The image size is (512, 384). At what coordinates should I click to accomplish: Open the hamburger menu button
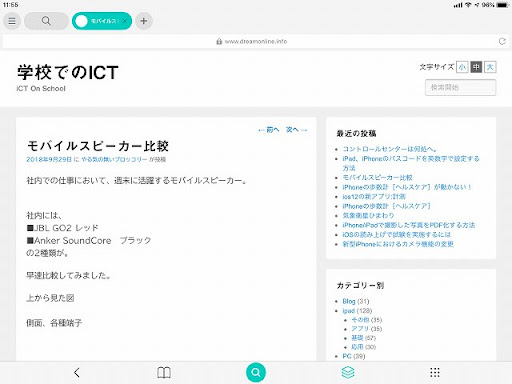point(12,21)
